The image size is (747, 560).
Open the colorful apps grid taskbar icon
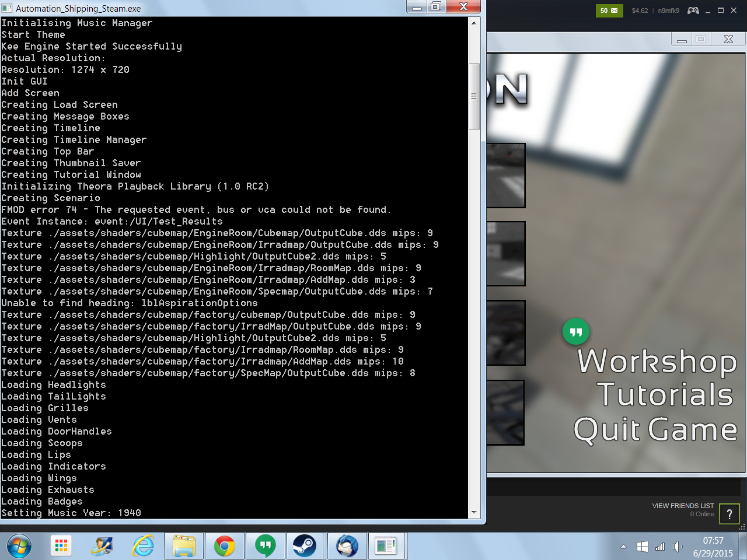[61, 546]
